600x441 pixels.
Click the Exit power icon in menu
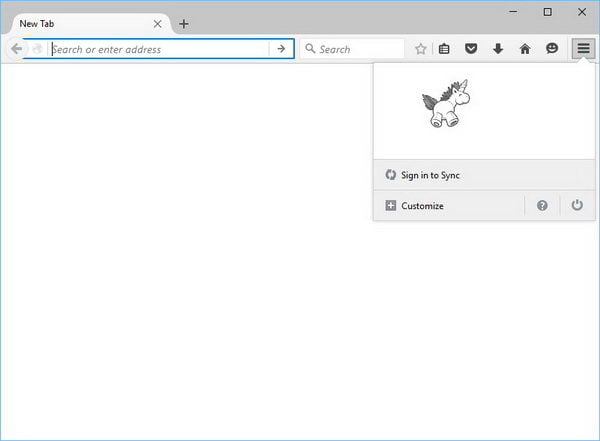point(576,205)
